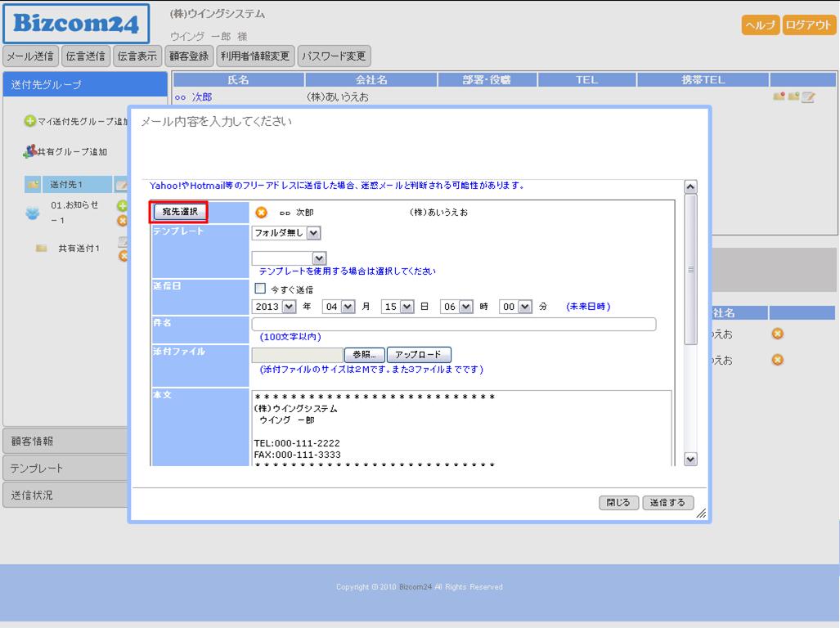Click the アップロード button
This screenshot has width=840, height=628.
click(x=418, y=355)
